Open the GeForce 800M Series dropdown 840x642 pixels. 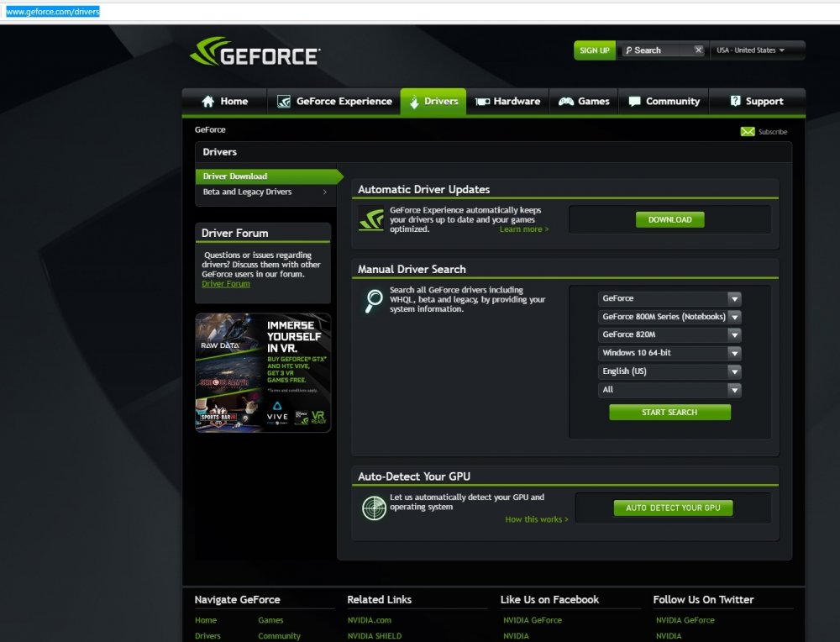tap(669, 317)
